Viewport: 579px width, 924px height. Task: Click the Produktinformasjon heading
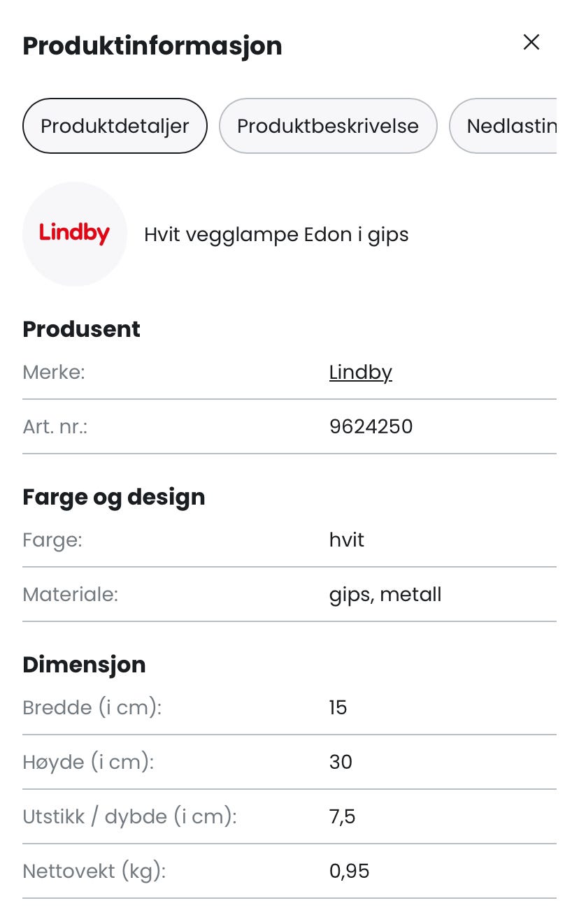coord(152,46)
